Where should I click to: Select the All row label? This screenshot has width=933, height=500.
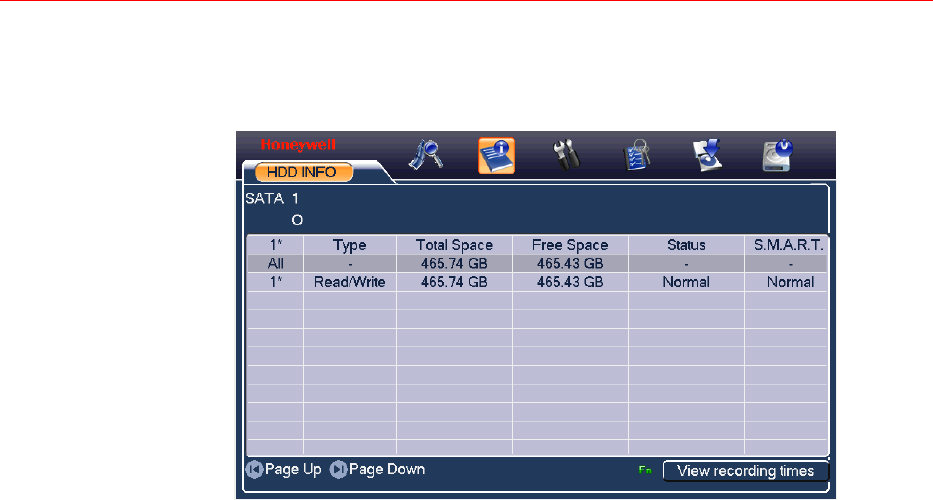coord(275,264)
